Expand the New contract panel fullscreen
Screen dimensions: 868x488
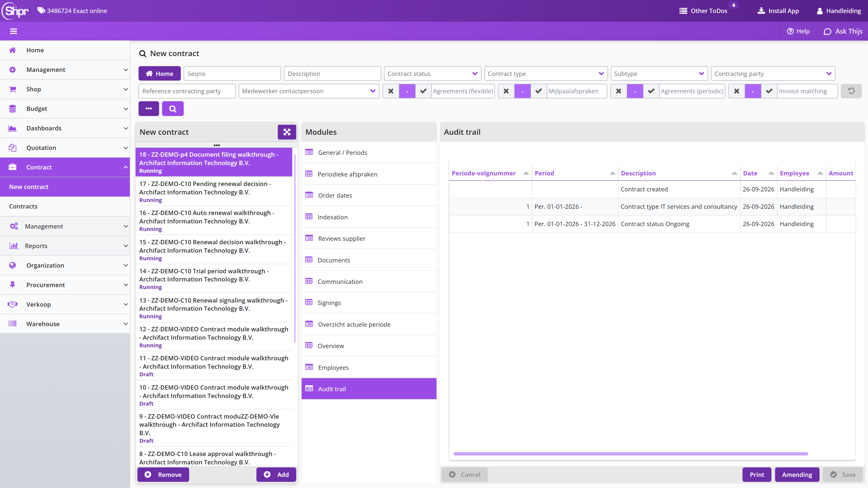coord(287,132)
